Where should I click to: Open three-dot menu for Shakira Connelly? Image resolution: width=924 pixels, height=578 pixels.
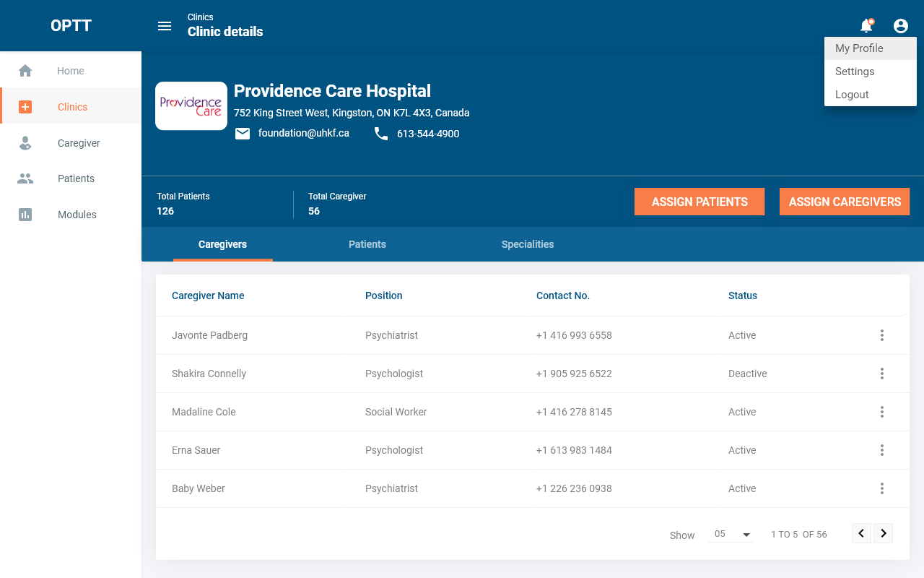881,374
